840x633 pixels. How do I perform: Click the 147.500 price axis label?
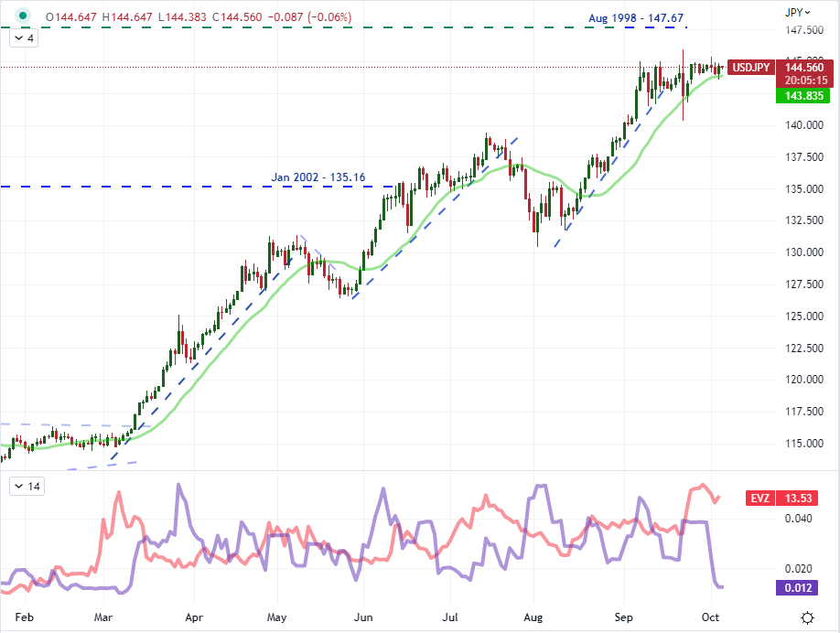click(804, 30)
